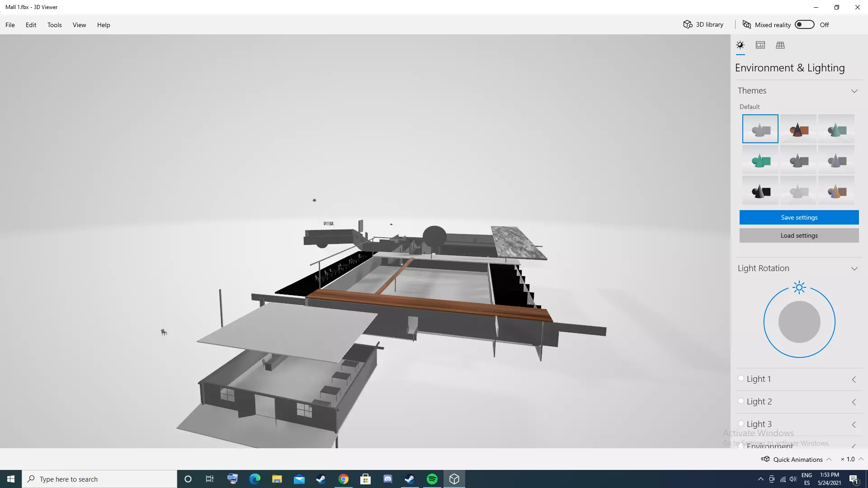868x488 pixels.
Task: Enable the Light 3 toggle
Action: pyautogui.click(x=741, y=424)
